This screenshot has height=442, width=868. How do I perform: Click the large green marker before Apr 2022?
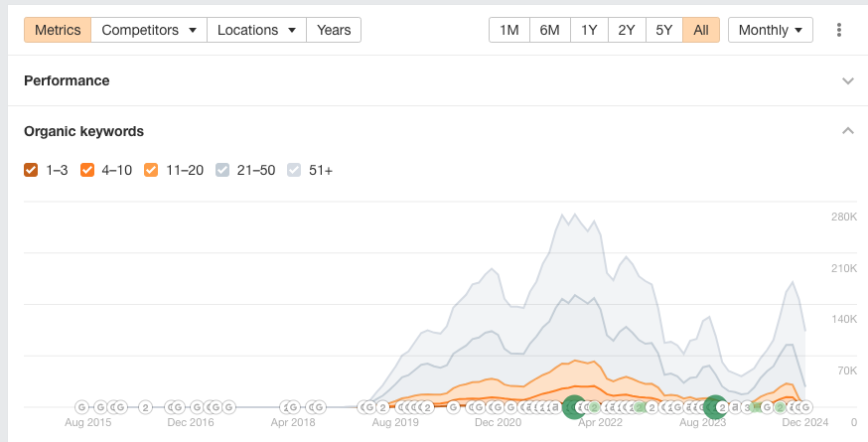pos(574,407)
